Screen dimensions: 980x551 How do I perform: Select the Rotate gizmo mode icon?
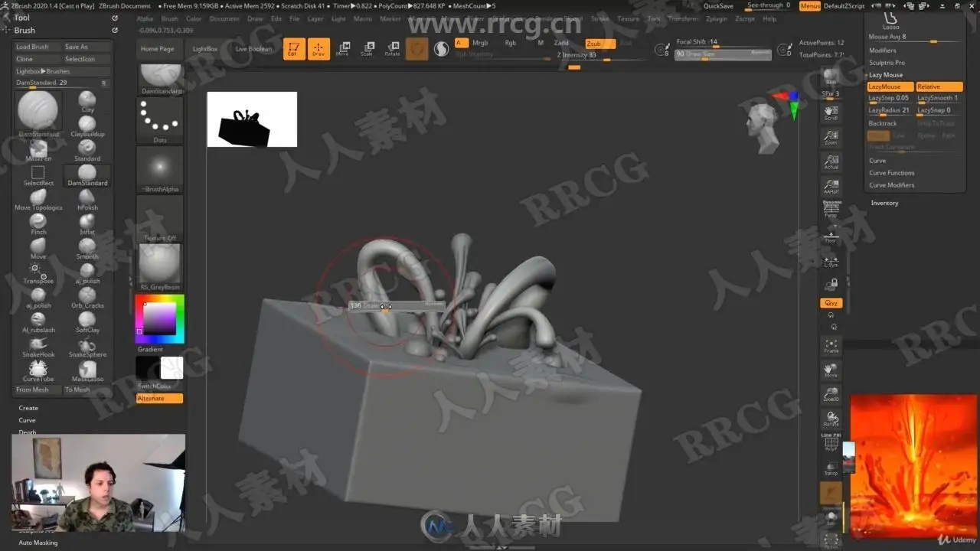pos(392,49)
